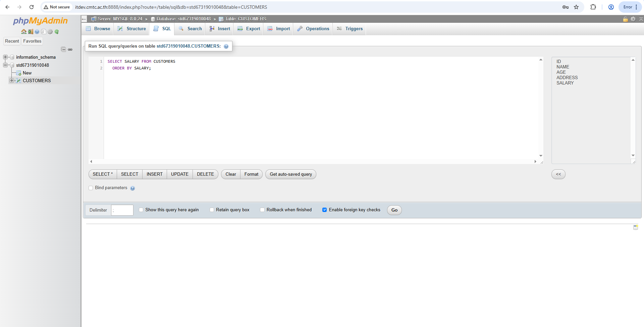Expand the information_schema database node

tap(5, 57)
